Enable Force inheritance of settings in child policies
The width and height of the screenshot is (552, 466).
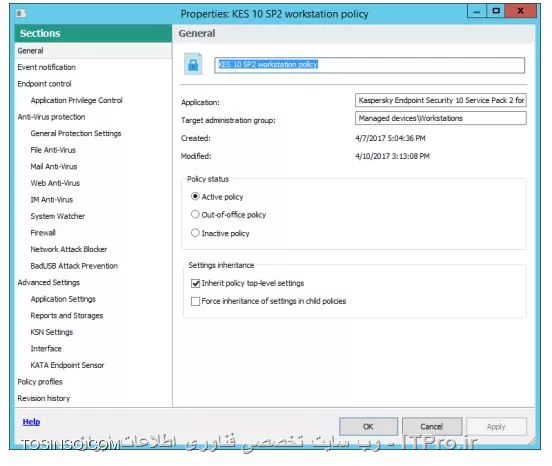[195, 301]
